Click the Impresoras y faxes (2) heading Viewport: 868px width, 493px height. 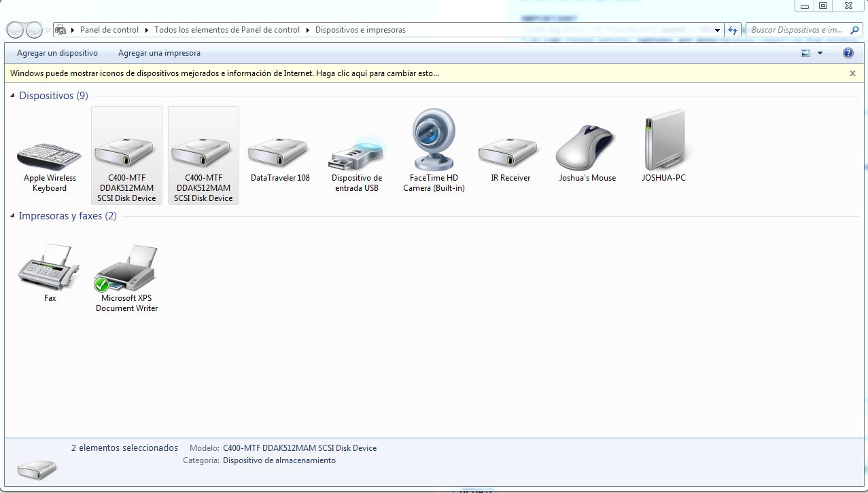pos(68,216)
